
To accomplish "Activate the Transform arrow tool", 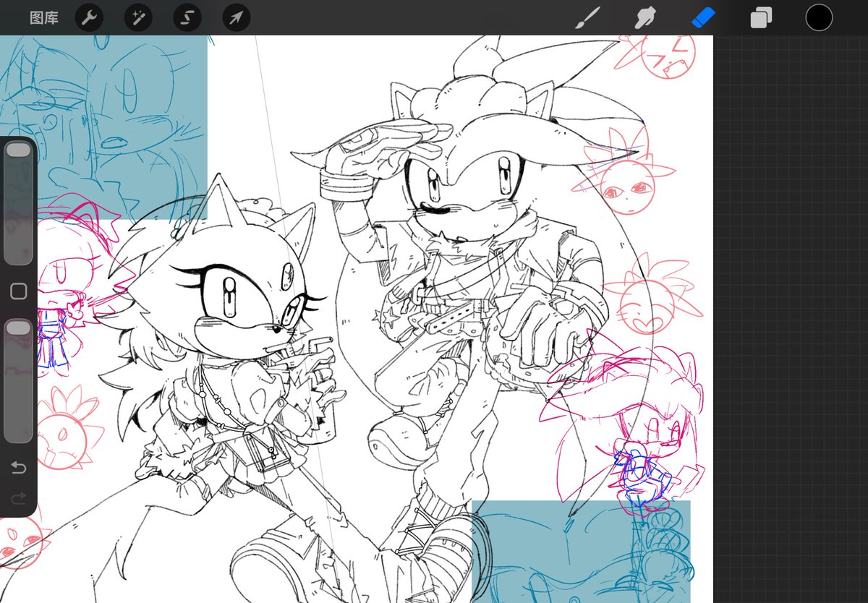I will (237, 17).
